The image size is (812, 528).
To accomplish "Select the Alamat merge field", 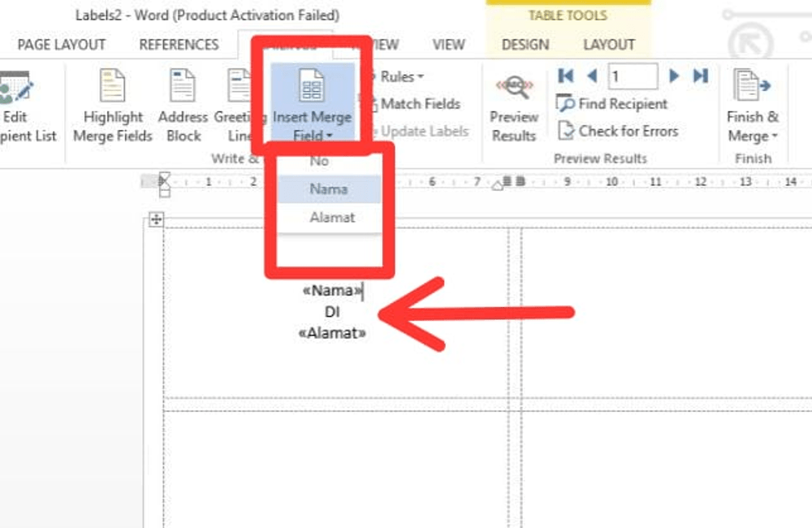I will click(330, 217).
